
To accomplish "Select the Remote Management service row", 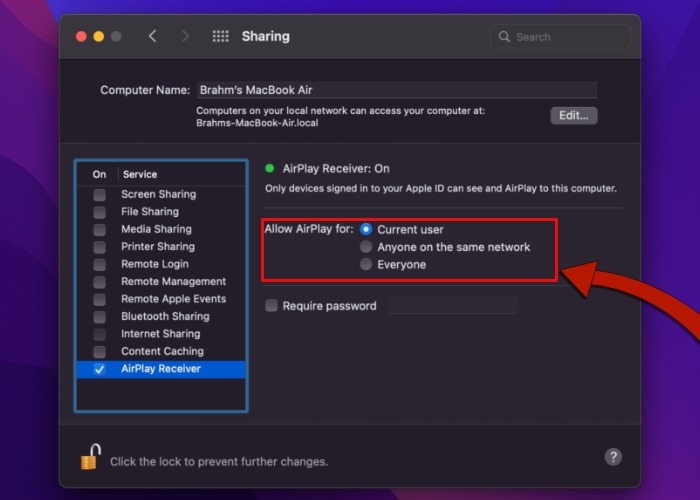I will (161, 282).
